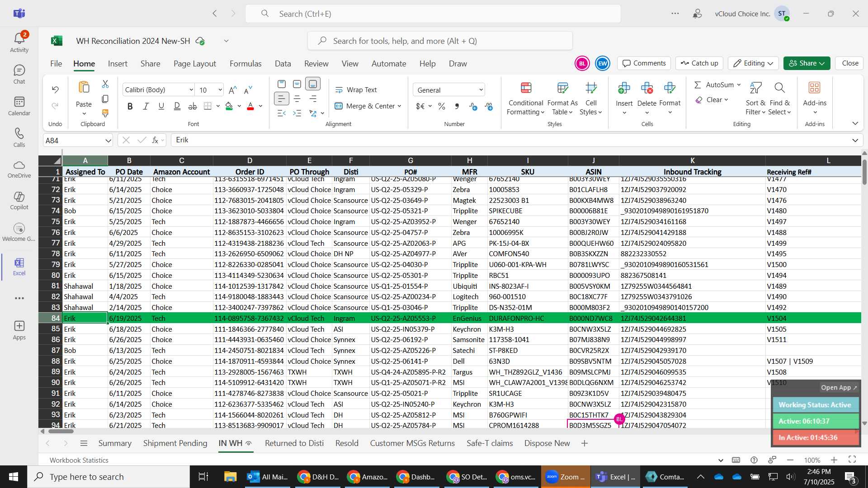This screenshot has width=868, height=488.
Task: Toggle Top Align
Action: coord(281,84)
